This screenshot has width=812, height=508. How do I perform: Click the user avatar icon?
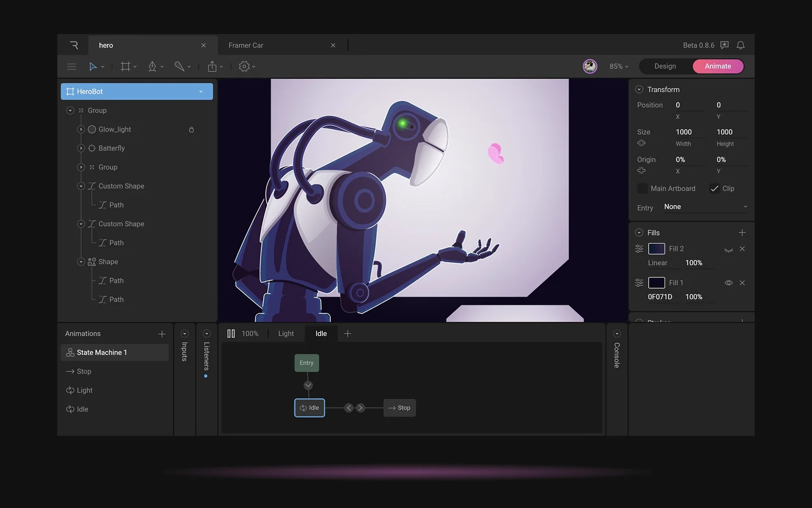(590, 66)
